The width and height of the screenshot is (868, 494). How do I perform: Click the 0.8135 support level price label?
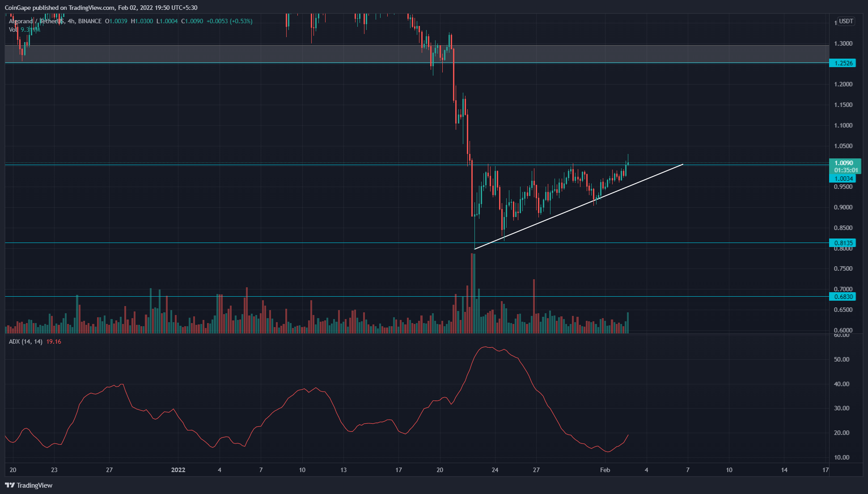coord(843,243)
